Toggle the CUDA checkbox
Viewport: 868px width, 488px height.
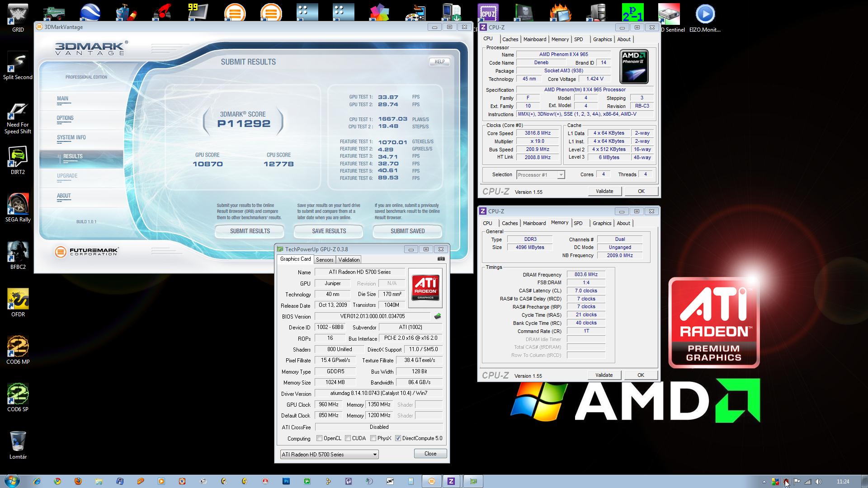point(348,438)
